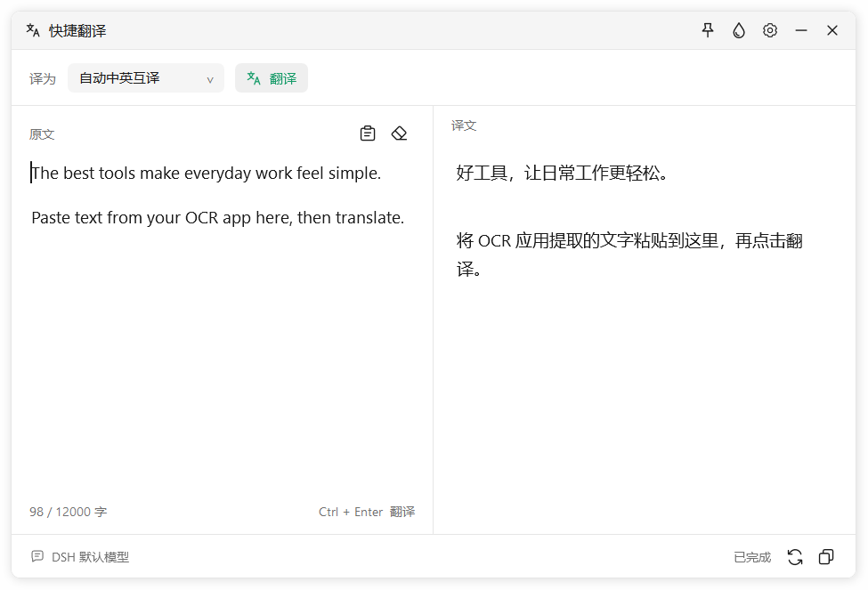Click the Ctrl + Enter 翻译 shortcut hint
The width and height of the screenshot is (868, 590).
367,512
